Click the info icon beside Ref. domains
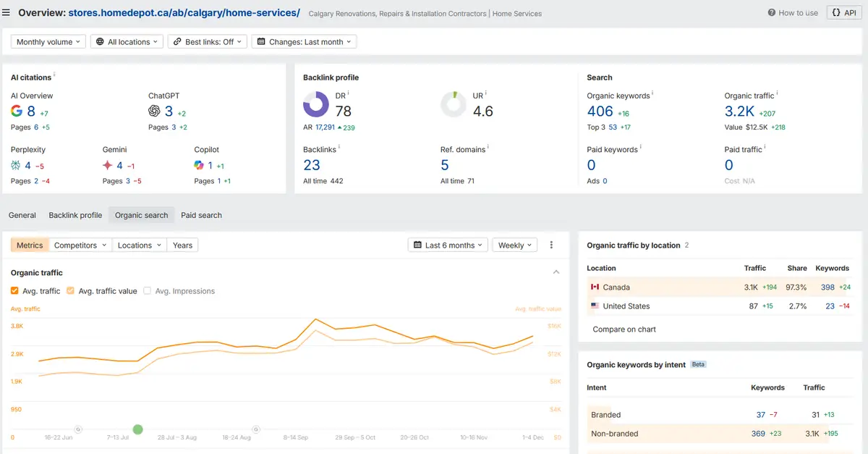Screen dimensions: 868x454 (x=489, y=148)
